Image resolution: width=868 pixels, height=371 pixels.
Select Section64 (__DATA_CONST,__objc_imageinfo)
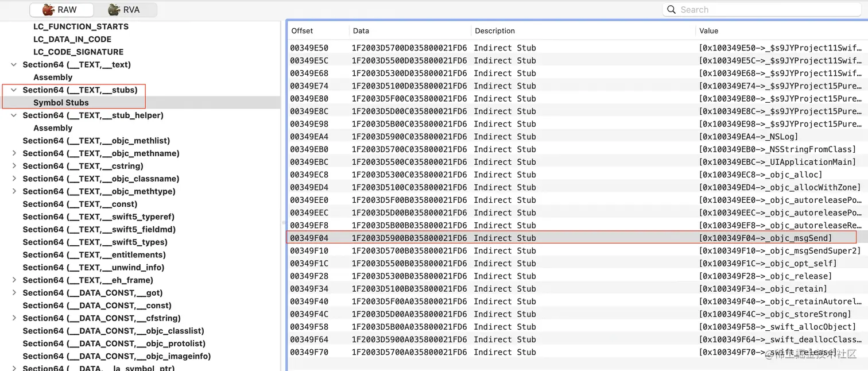pos(117,356)
